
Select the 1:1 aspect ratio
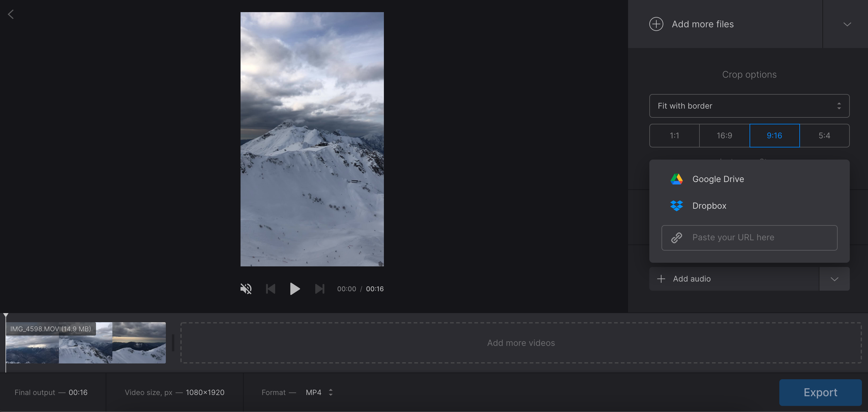click(x=674, y=135)
